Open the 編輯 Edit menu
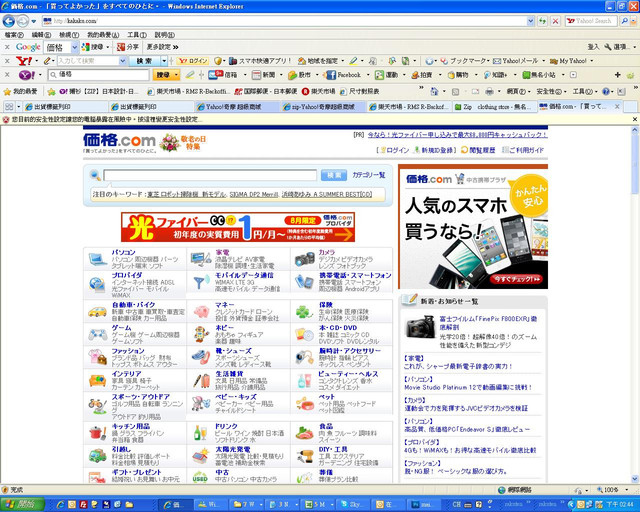The image size is (640, 512). point(41,35)
